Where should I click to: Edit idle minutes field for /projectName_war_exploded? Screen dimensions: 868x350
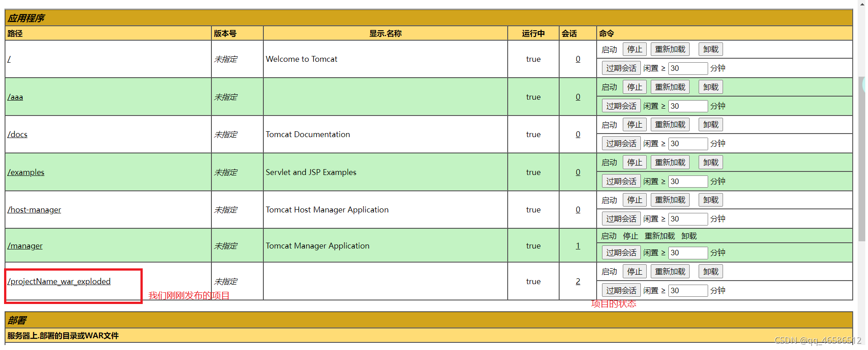point(688,290)
